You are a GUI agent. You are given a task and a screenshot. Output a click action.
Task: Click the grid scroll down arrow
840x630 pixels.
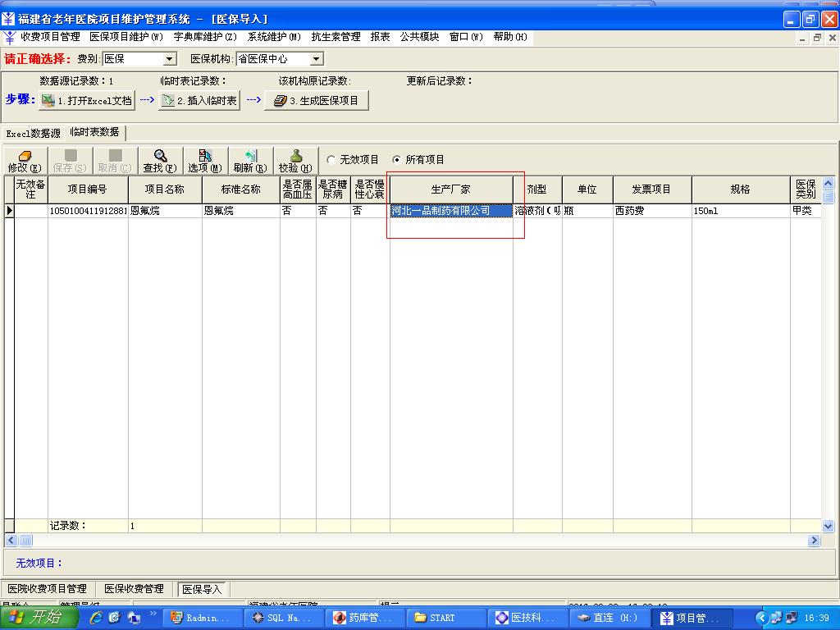[828, 526]
